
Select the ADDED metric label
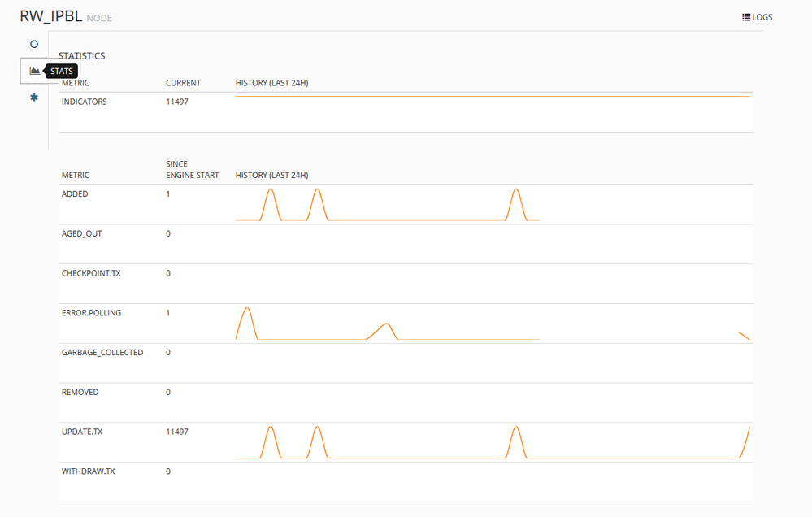(x=75, y=194)
